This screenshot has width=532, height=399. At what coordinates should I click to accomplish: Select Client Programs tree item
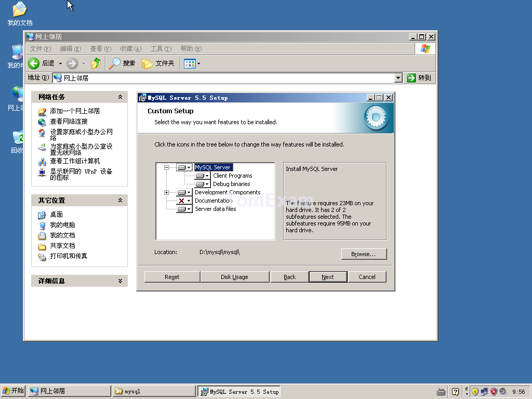pyautogui.click(x=232, y=176)
